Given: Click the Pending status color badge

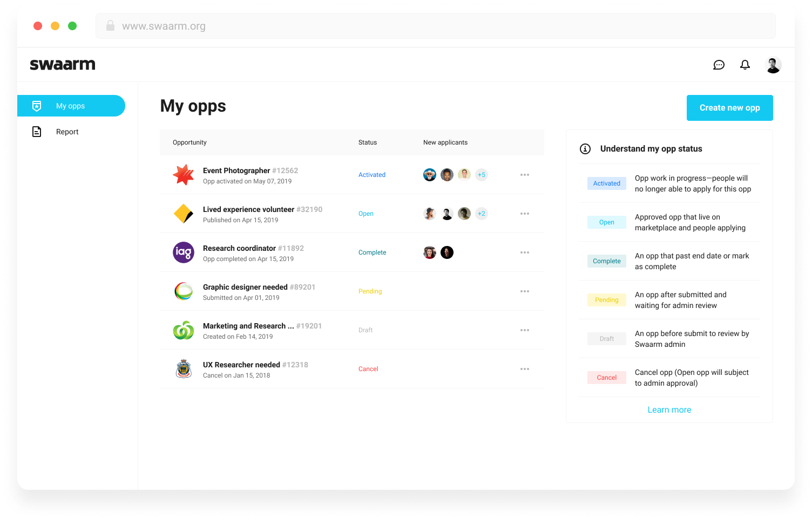Looking at the screenshot, I should pyautogui.click(x=606, y=299).
